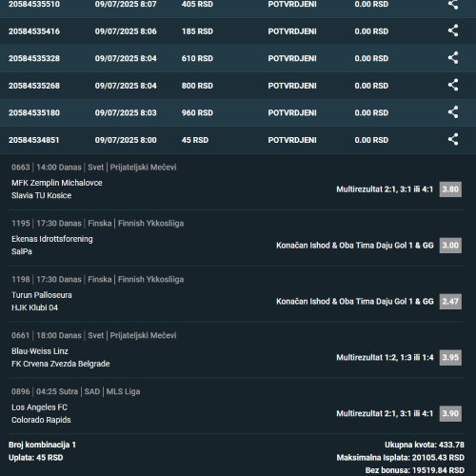476x476 pixels.
Task: Click Konačan Ishod label for Turun Palloseura match
Action: [x=355, y=301]
